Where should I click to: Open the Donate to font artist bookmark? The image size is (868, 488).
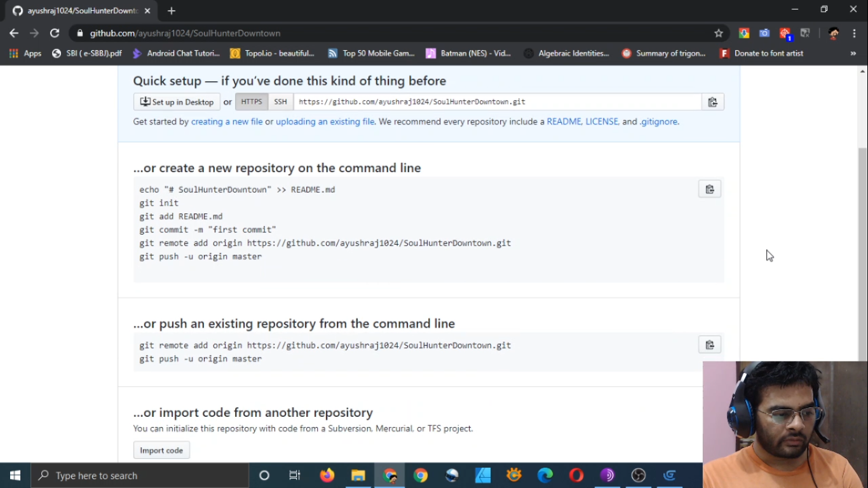point(761,53)
